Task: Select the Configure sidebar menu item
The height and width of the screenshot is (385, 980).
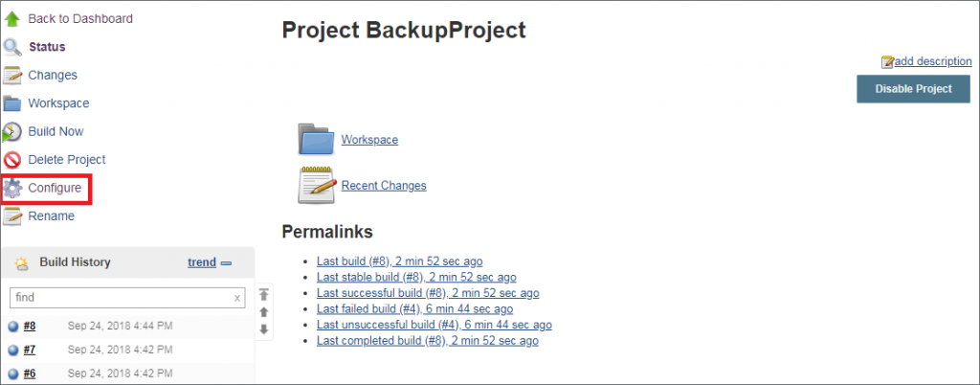Action: click(55, 188)
